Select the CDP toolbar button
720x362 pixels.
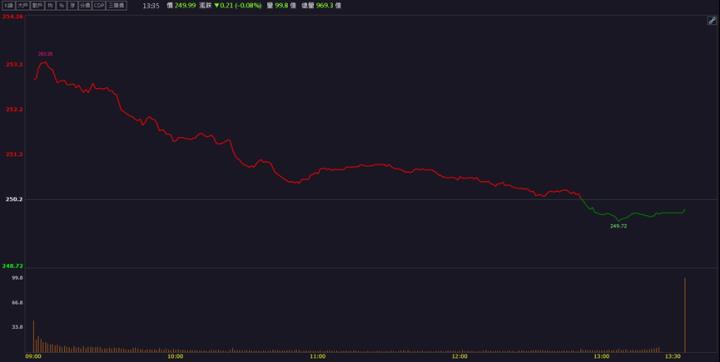pos(99,6)
